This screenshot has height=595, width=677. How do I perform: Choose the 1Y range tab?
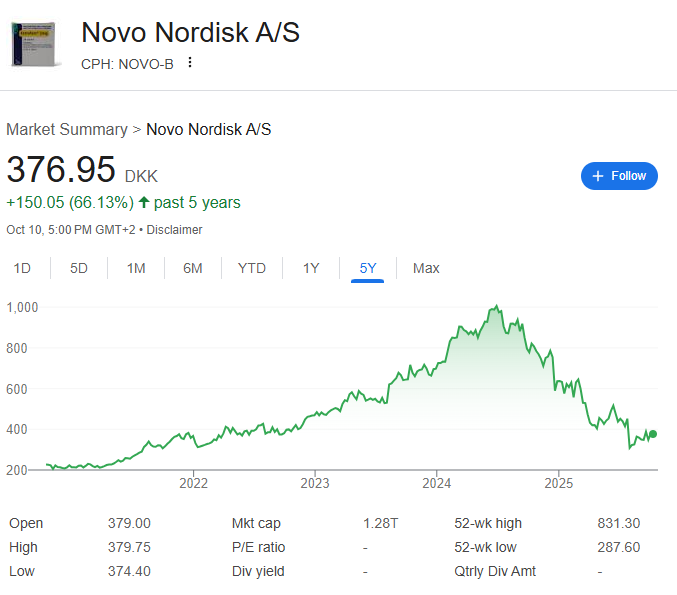[311, 268]
